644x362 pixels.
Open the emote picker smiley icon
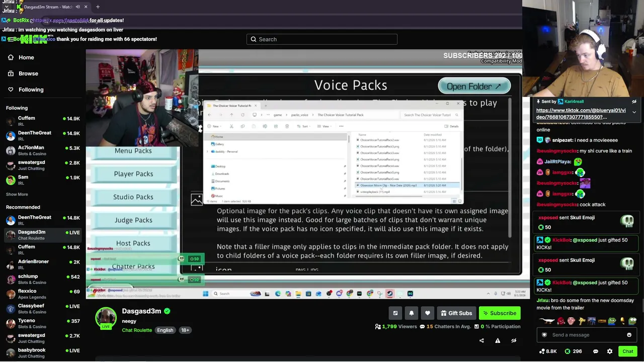click(629, 335)
